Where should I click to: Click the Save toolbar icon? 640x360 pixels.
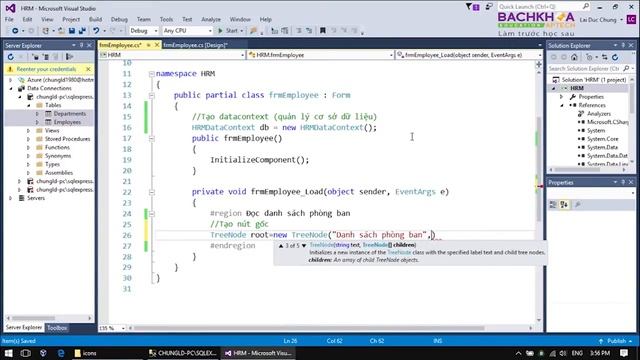point(72,31)
